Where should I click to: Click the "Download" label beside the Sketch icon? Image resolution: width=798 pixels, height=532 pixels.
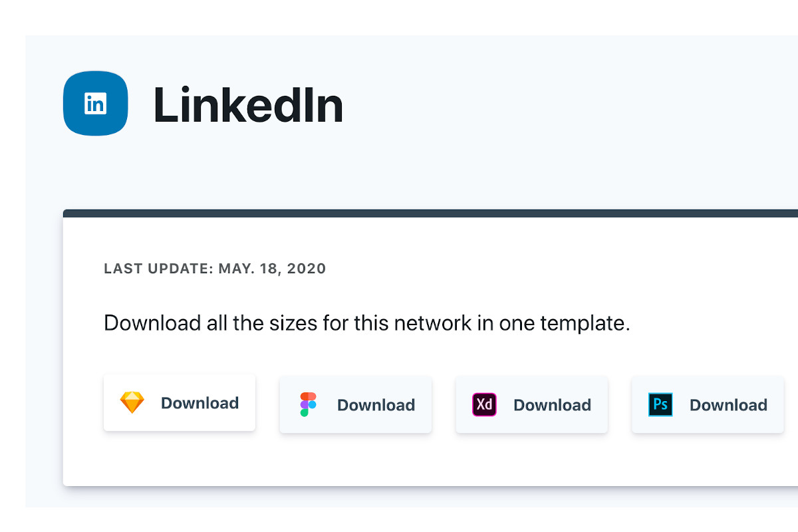199,403
